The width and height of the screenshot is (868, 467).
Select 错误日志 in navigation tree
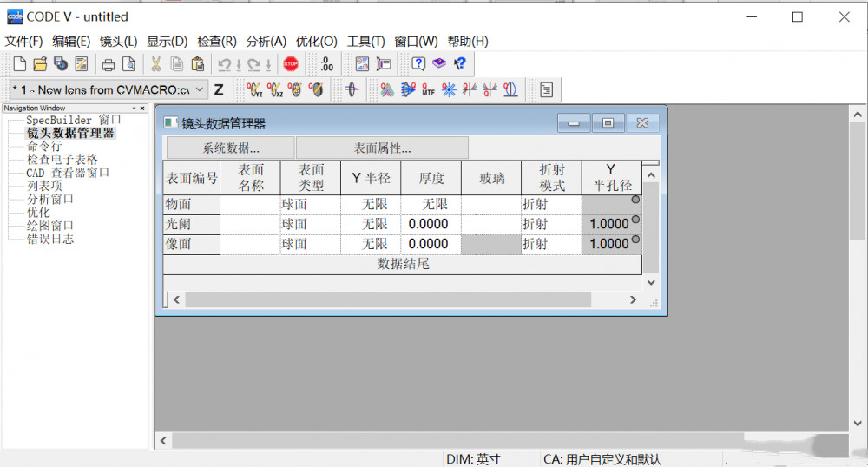click(x=49, y=239)
